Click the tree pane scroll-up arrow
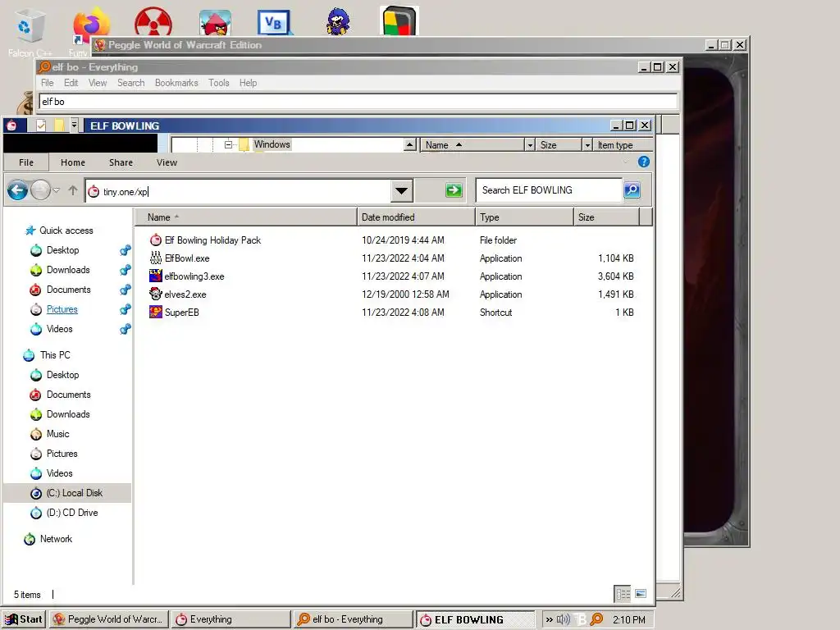The width and height of the screenshot is (840, 630). pyautogui.click(x=410, y=144)
